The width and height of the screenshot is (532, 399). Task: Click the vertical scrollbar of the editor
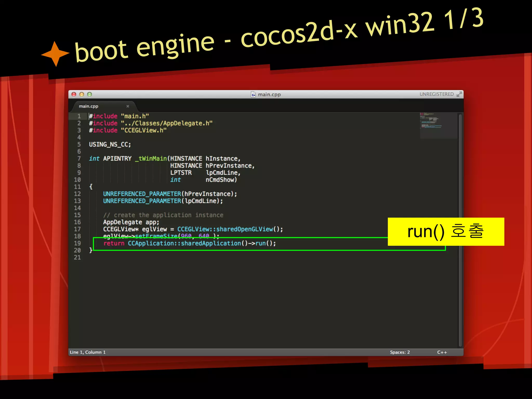[460, 230]
